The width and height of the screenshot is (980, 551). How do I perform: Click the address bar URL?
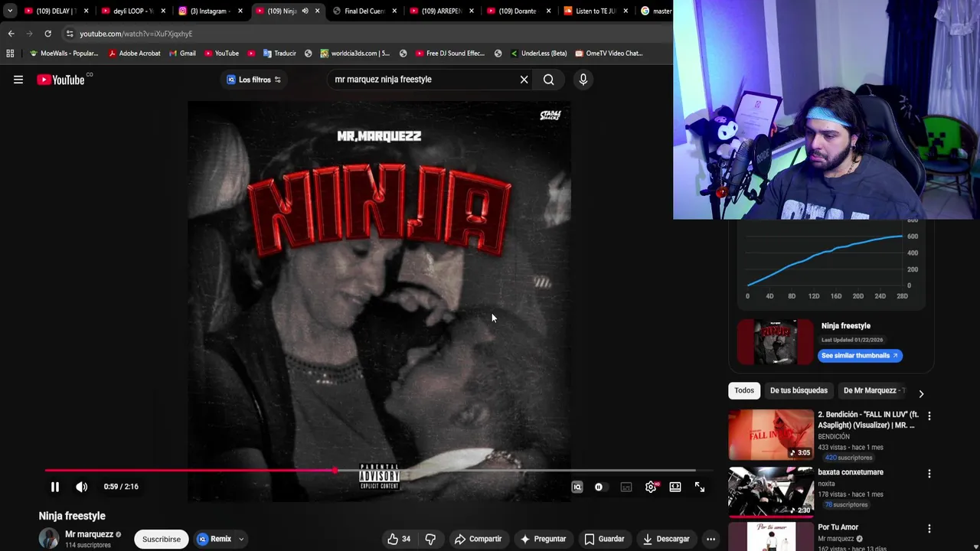pos(136,34)
